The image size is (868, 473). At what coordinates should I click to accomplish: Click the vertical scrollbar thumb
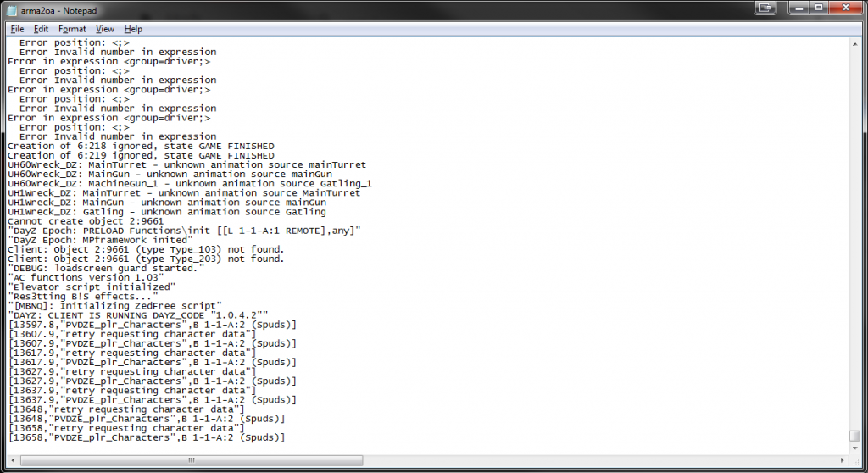(x=854, y=437)
